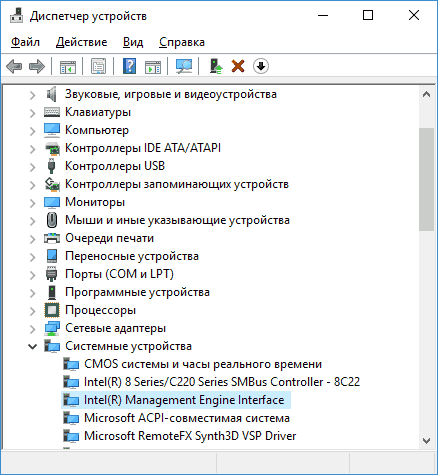Select Контроллеры IDE ATA/ATAPI label
Screen dimensions: 438x475
[143, 148]
